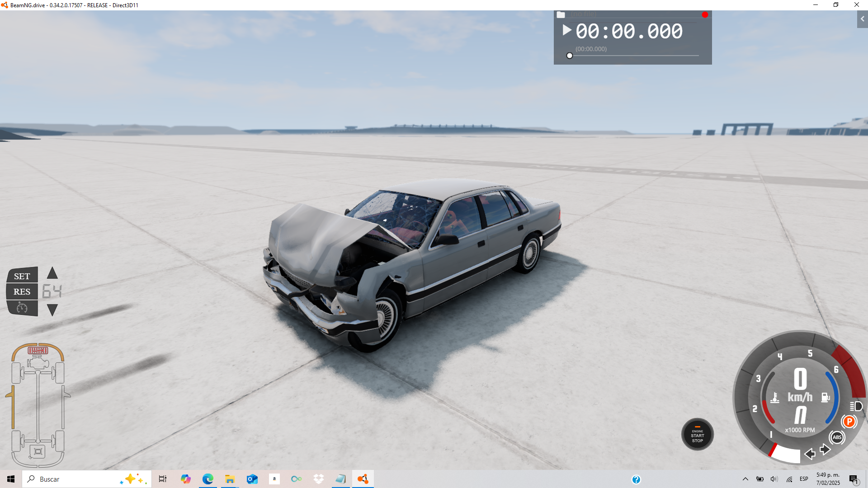Click the rear fuel tank damage icon

pyautogui.click(x=38, y=451)
